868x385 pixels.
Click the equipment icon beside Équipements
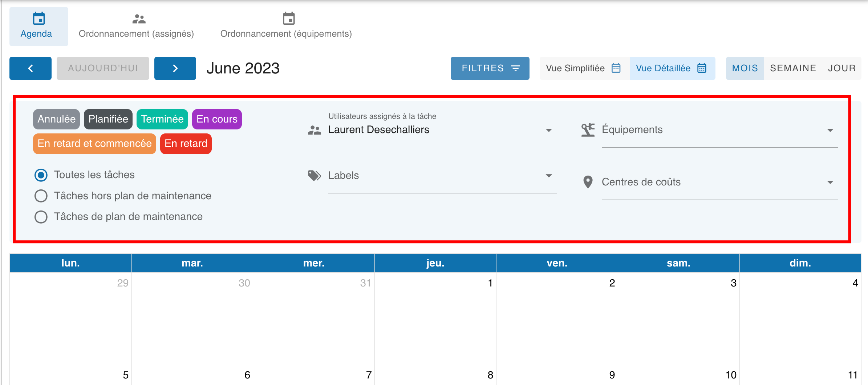(588, 130)
